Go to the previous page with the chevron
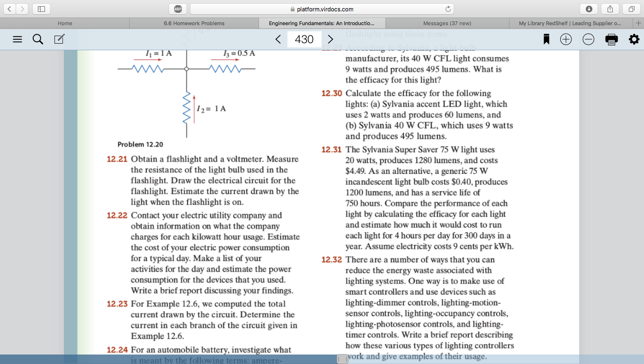644x364 pixels. (x=278, y=39)
